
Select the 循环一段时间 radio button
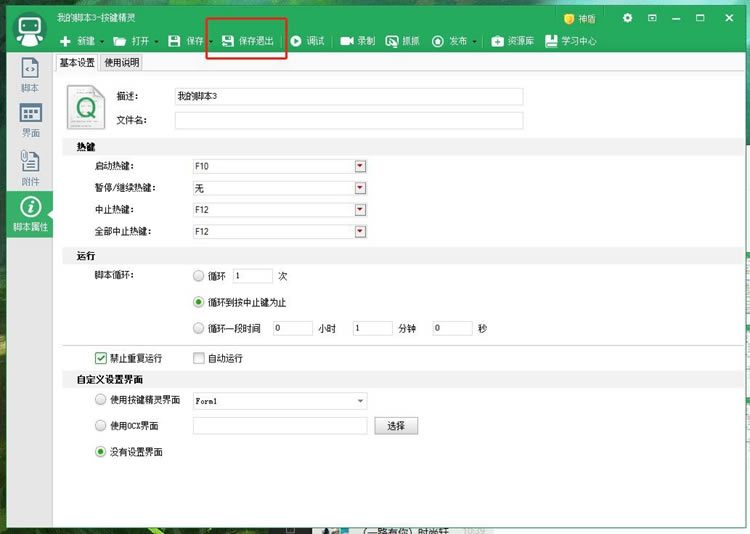[x=198, y=328]
